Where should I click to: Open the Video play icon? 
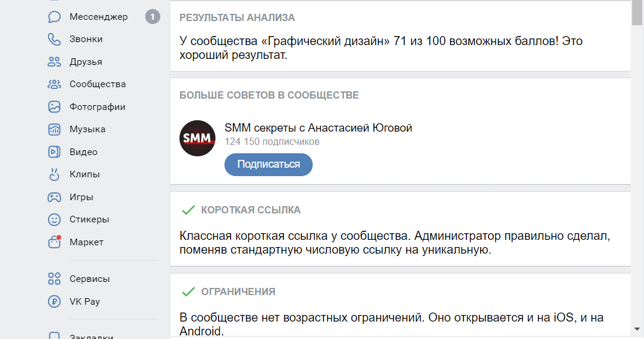55,152
